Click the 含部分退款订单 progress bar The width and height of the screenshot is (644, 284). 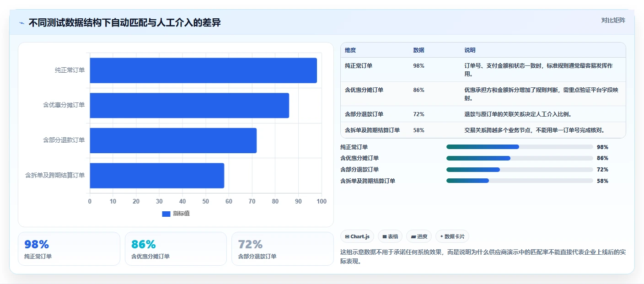click(x=520, y=169)
